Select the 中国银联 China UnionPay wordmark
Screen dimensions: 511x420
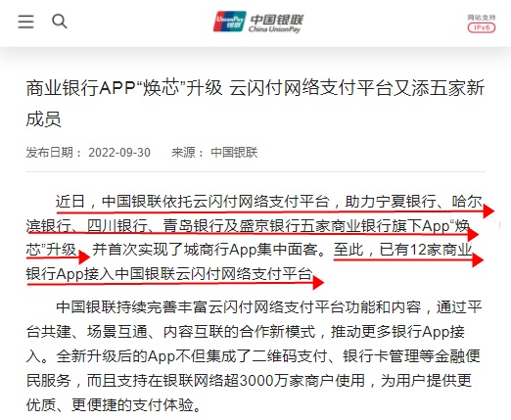tap(276, 23)
